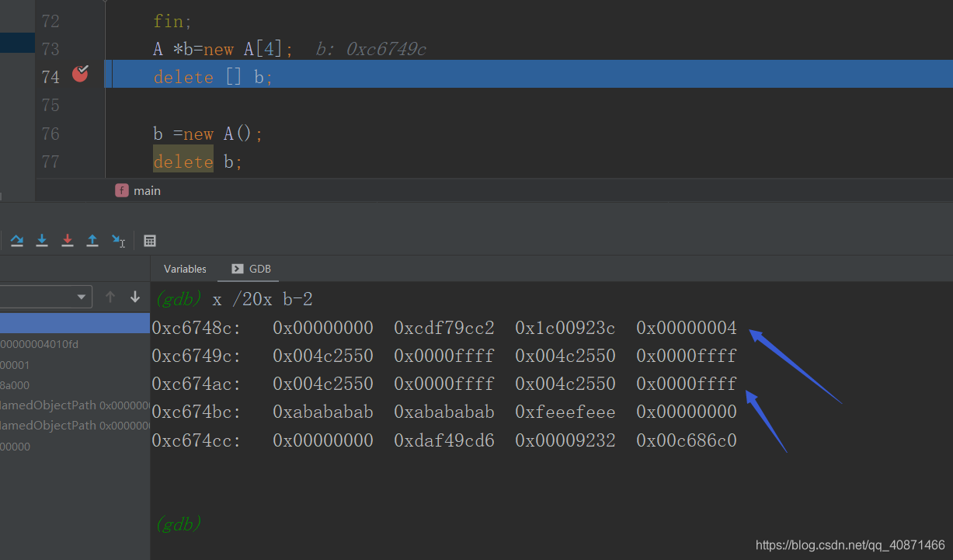Click code line 'delete [] b;'
Viewport: 953px width, 560px height.
point(213,77)
